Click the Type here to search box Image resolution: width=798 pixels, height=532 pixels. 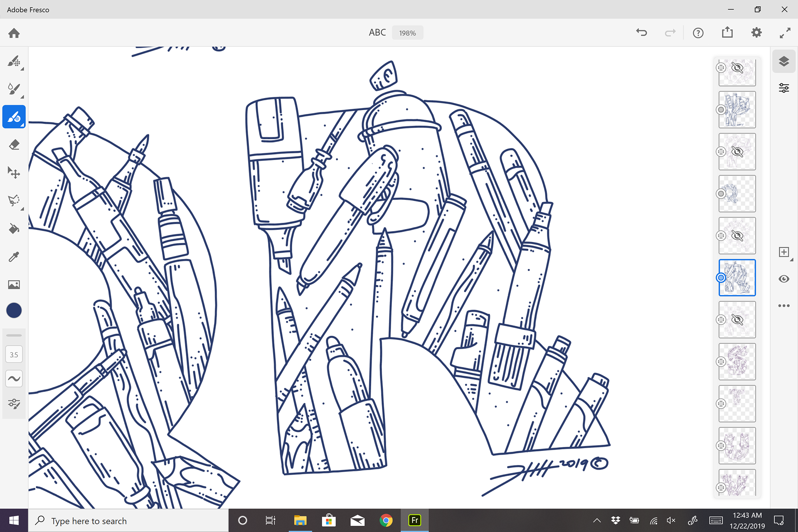click(128, 520)
